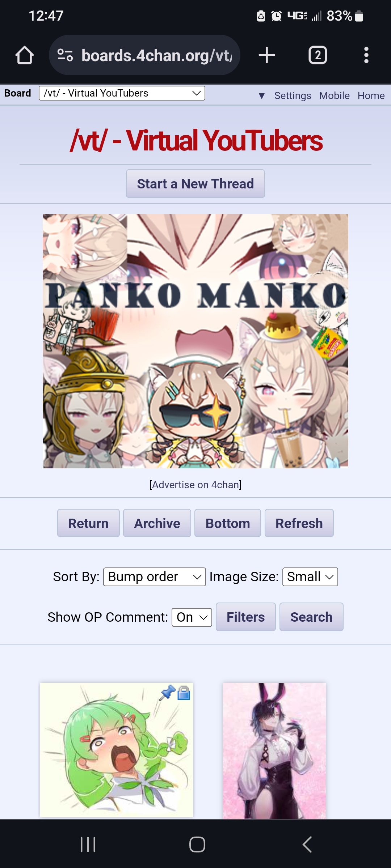Go to the Home link
Viewport: 391px width, 868px height.
click(371, 96)
